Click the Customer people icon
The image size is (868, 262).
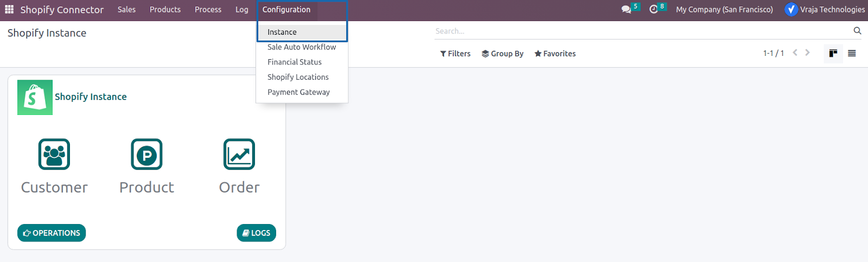pos(54,155)
